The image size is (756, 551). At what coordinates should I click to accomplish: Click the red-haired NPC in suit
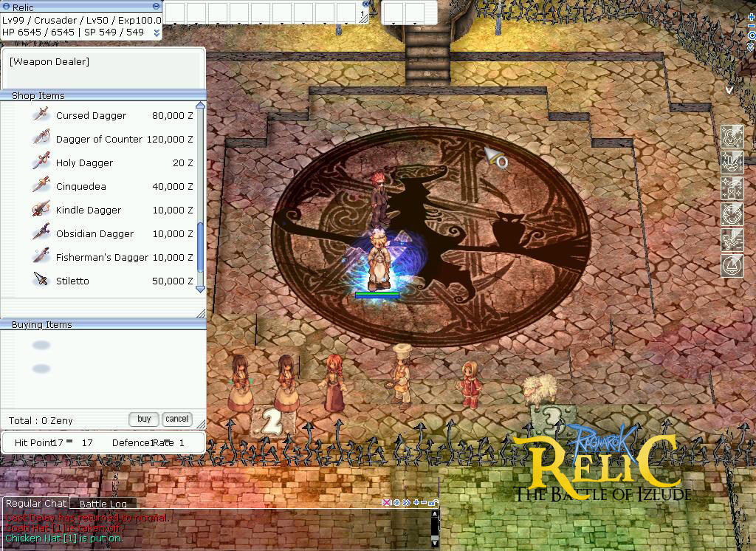point(380,198)
